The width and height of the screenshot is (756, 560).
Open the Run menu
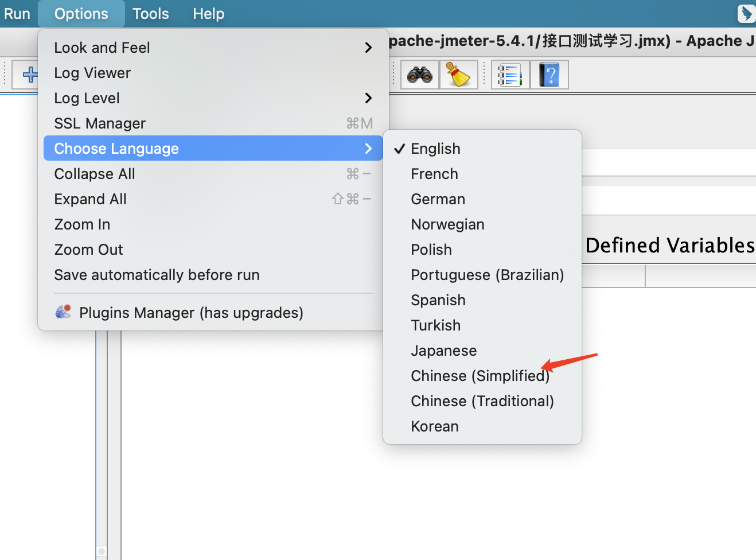tap(17, 14)
